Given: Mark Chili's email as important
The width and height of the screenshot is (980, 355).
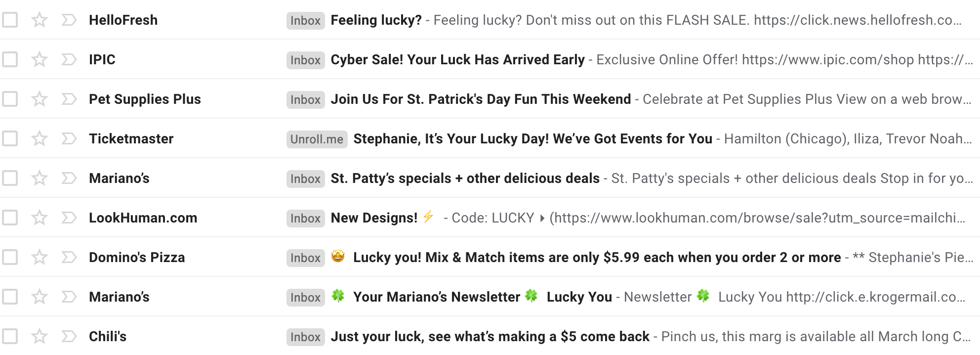Looking at the screenshot, I should point(69,337).
